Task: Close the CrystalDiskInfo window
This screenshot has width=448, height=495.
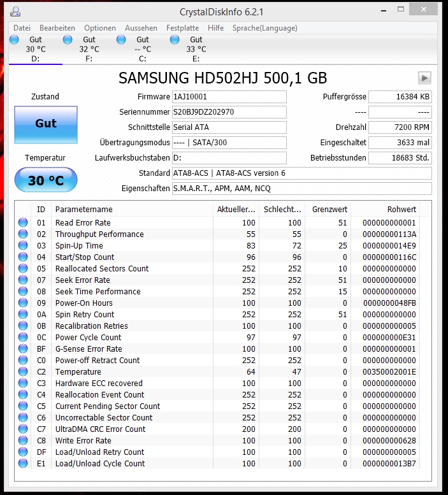Action: tap(423, 10)
